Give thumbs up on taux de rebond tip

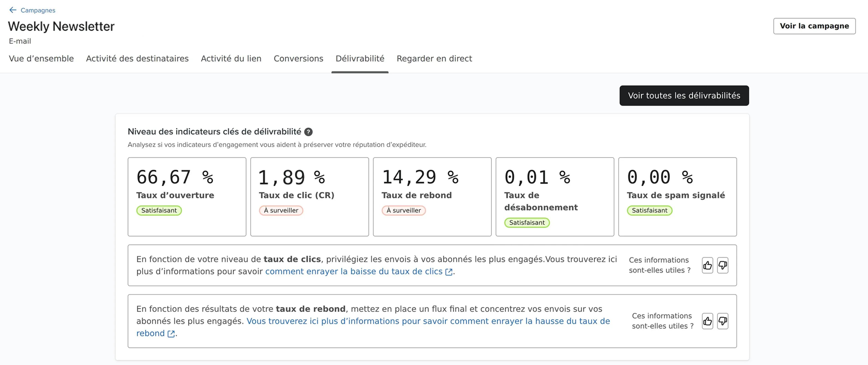(707, 321)
